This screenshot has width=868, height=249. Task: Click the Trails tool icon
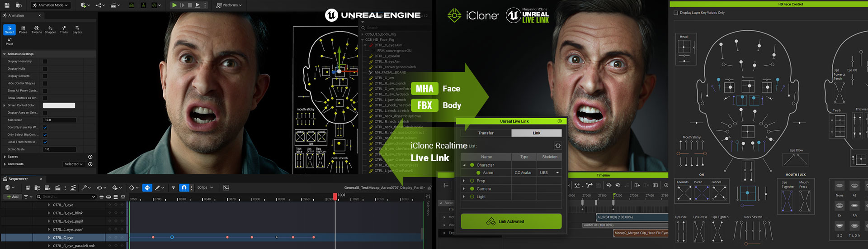(x=64, y=29)
